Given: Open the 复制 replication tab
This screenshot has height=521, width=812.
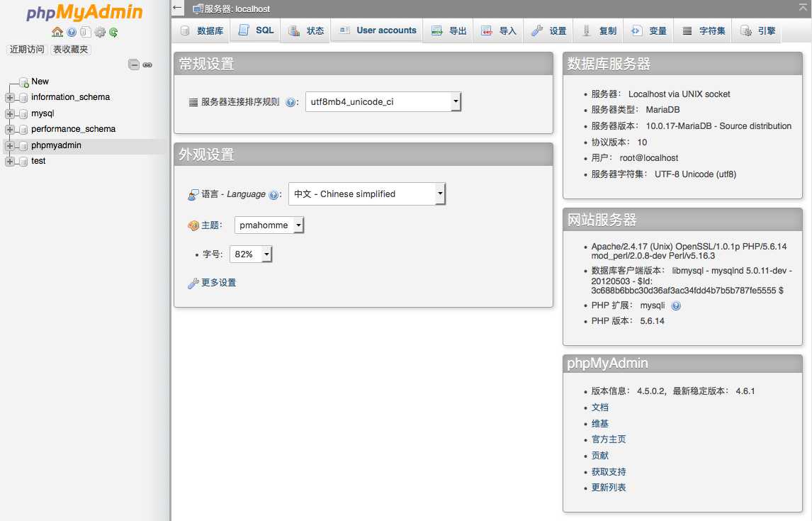Looking at the screenshot, I should click(x=599, y=30).
